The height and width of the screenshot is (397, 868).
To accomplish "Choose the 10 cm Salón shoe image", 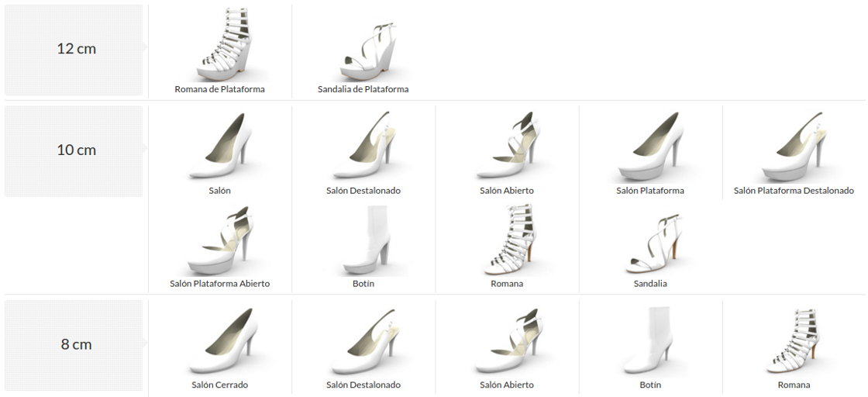I will click(x=220, y=147).
